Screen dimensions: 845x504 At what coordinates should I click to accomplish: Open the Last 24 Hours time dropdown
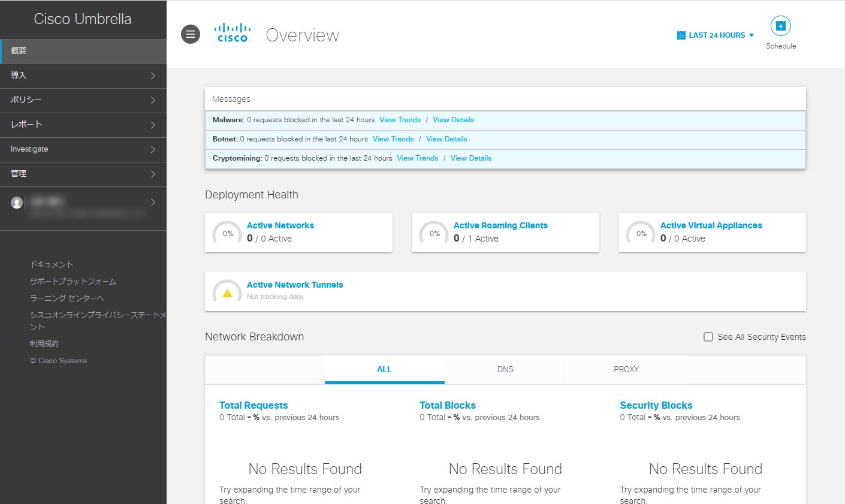pos(716,35)
